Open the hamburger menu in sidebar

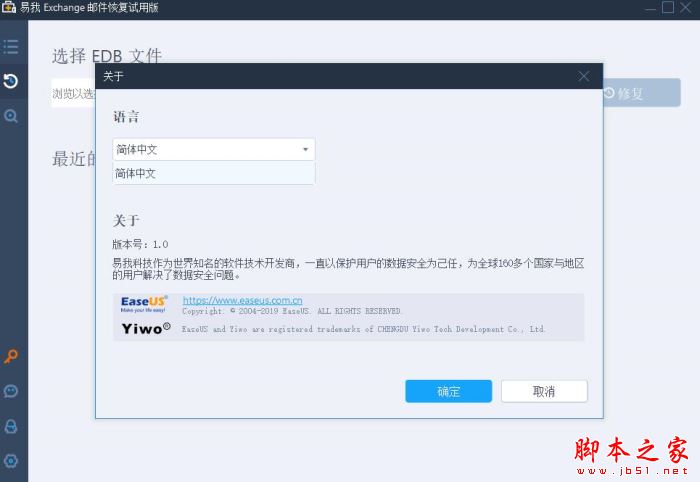11,46
